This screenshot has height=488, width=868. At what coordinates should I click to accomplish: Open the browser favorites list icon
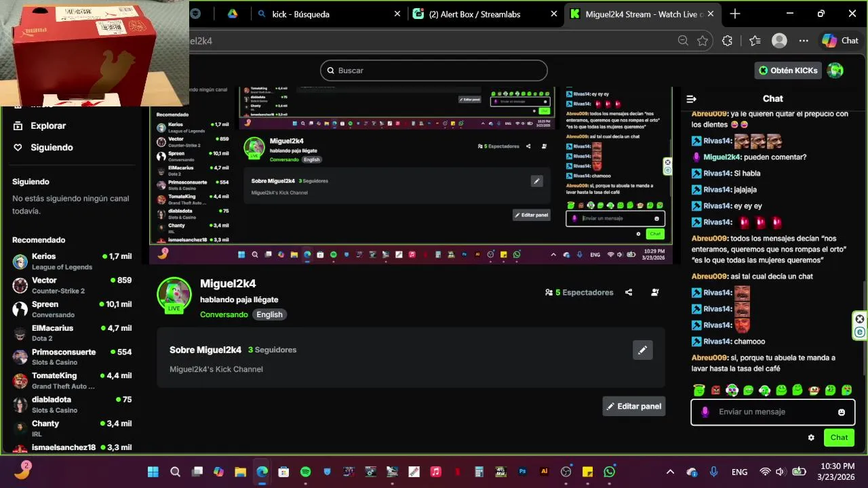pyautogui.click(x=755, y=41)
